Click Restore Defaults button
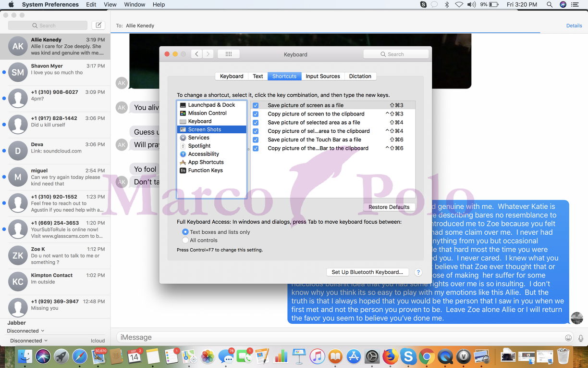588x368 pixels. pyautogui.click(x=389, y=207)
